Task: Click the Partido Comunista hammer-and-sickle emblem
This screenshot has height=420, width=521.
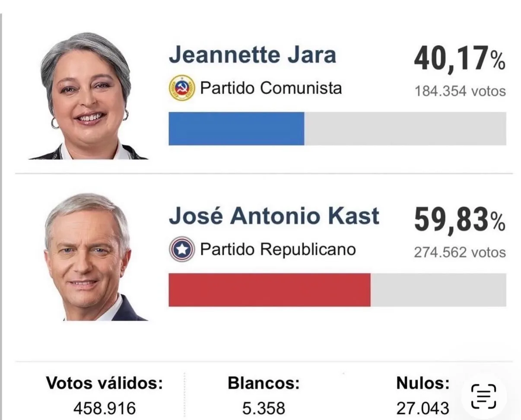Action: (x=182, y=88)
